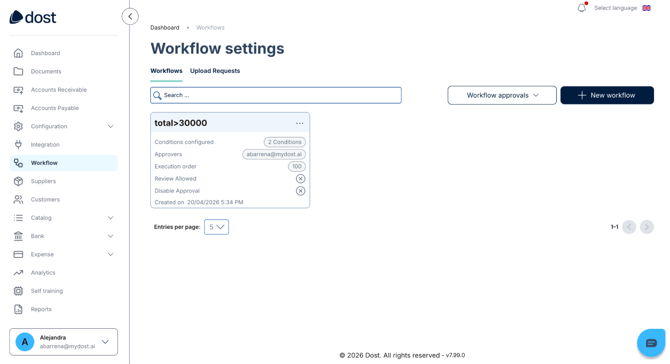Expand the Bank submenu chevron
The image size is (670, 364).
pyautogui.click(x=110, y=236)
